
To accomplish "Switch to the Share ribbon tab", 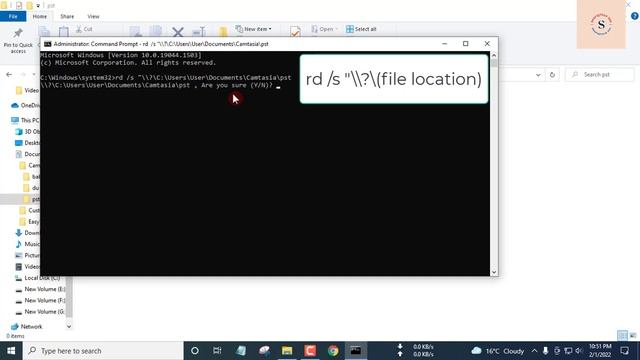I will pyautogui.click(x=67, y=16).
